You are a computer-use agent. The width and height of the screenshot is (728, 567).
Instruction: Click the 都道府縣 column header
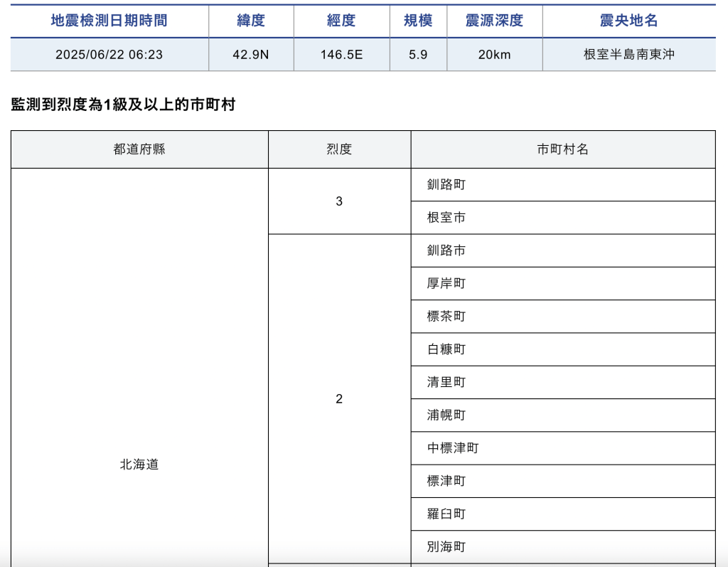(140, 149)
